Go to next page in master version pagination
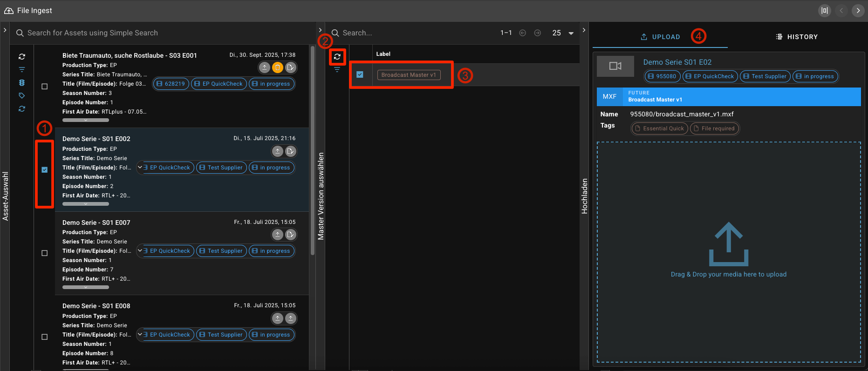The image size is (868, 371). point(538,33)
